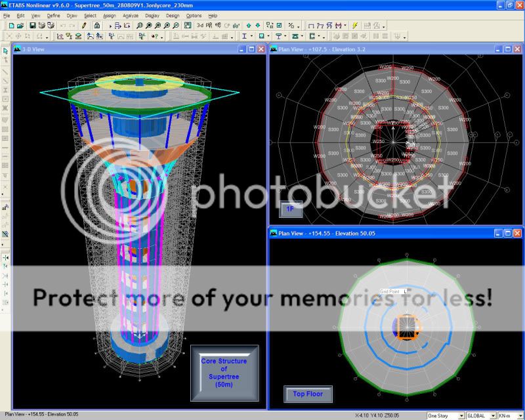This screenshot has height=420, width=525.
Task: Click the New Model icon
Action: 11,26
